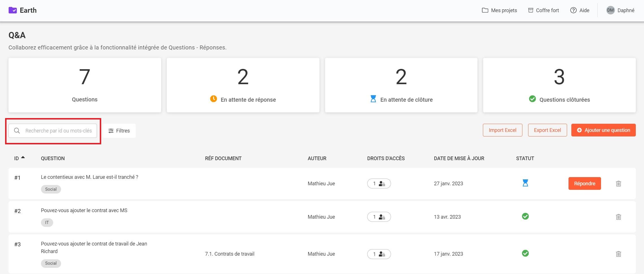Click 7.1. Contrats de travail reference
This screenshot has width=644, height=274.
(230, 254)
